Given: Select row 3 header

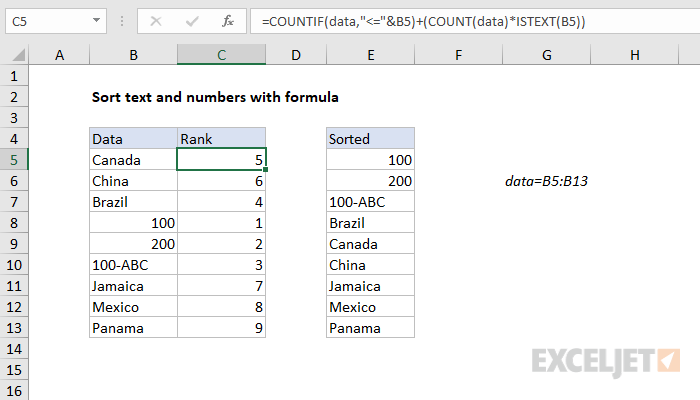Looking at the screenshot, I should [x=14, y=118].
